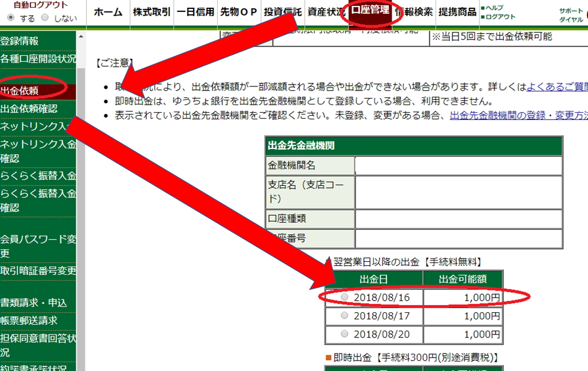
Task: Click the 金融機関名 value cell
Action: (458, 166)
